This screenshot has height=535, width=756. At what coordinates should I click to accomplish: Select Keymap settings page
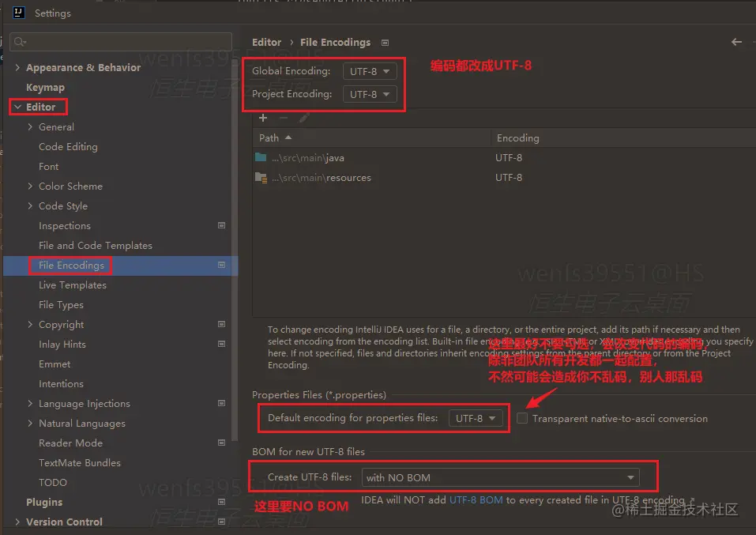pyautogui.click(x=45, y=87)
